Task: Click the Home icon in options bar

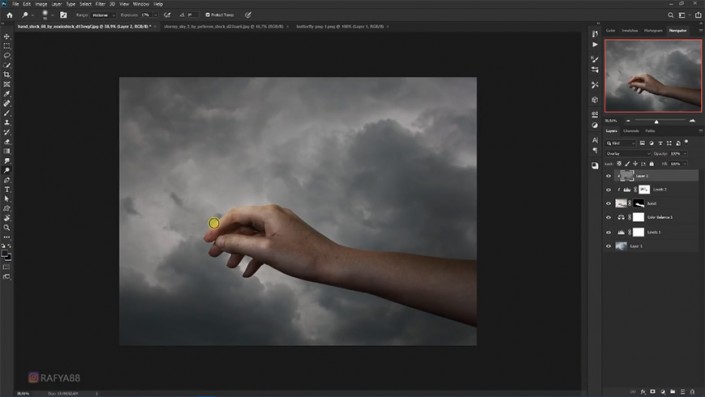Action: tap(9, 15)
